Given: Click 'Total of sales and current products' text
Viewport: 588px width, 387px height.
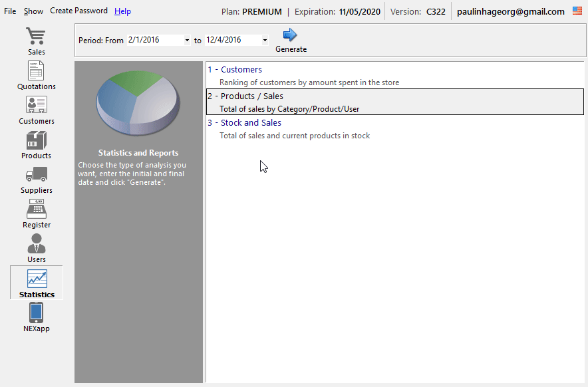Looking at the screenshot, I should pos(295,136).
